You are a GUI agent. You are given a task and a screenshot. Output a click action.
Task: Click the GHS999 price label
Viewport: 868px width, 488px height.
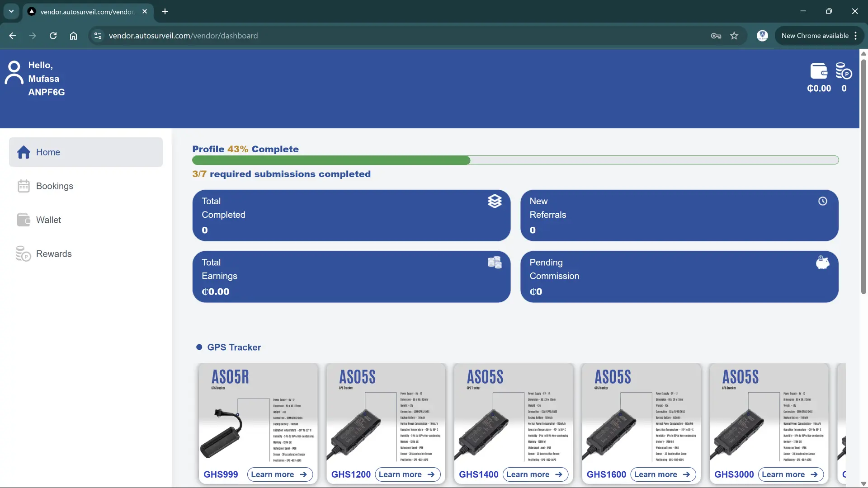click(x=221, y=474)
